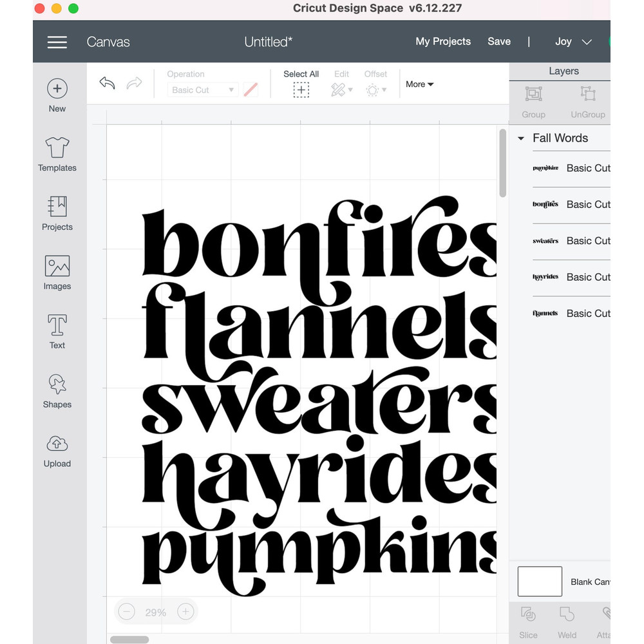Go to My Projects
Image resolution: width=644 pixels, height=644 pixels.
pyautogui.click(x=443, y=41)
